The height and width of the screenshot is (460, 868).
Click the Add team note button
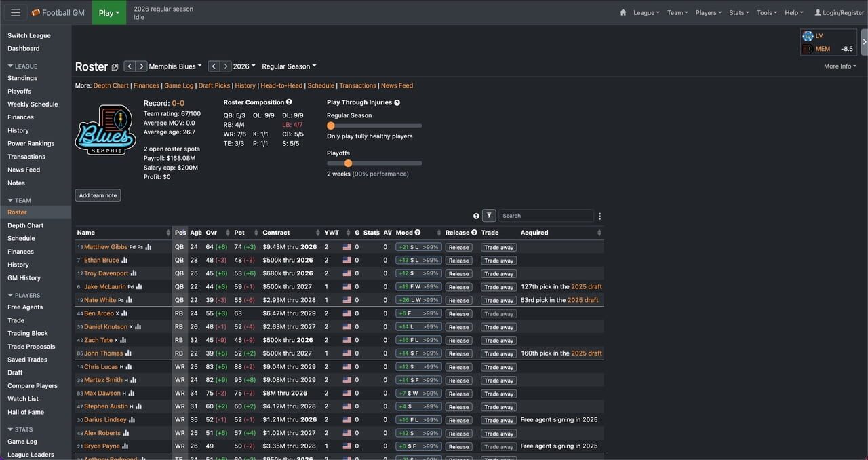(x=98, y=195)
